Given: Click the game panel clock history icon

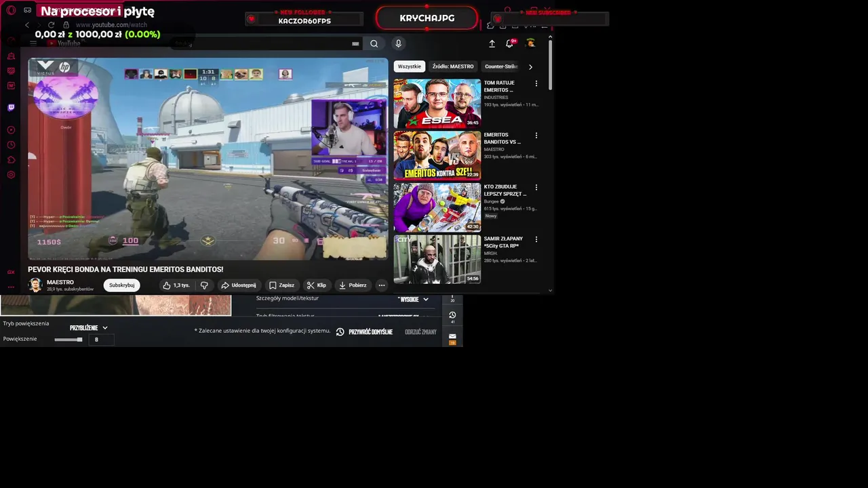Looking at the screenshot, I should coord(452,315).
